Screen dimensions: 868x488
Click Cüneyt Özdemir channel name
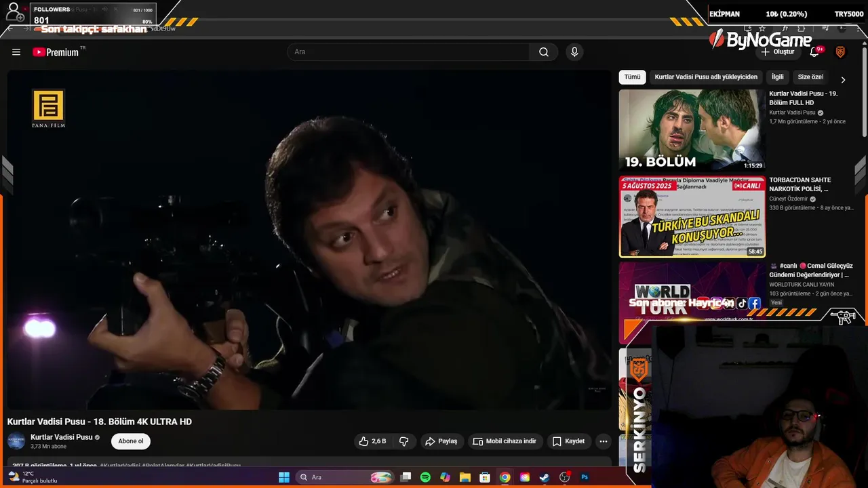(789, 199)
